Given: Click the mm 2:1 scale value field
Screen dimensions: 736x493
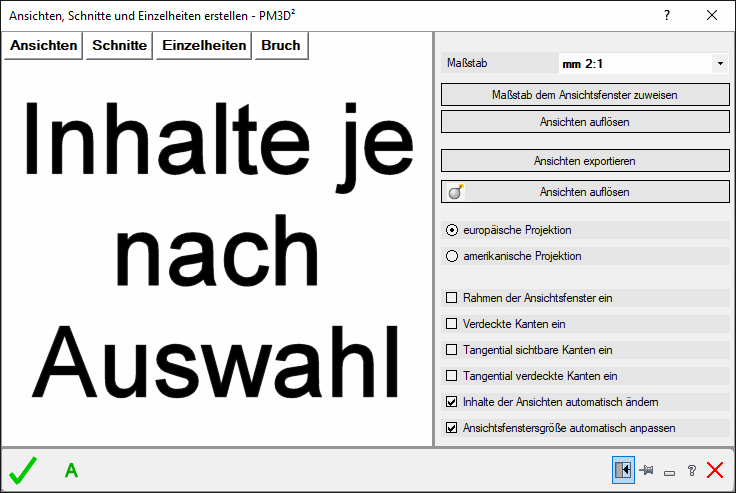Looking at the screenshot, I should click(x=634, y=64).
